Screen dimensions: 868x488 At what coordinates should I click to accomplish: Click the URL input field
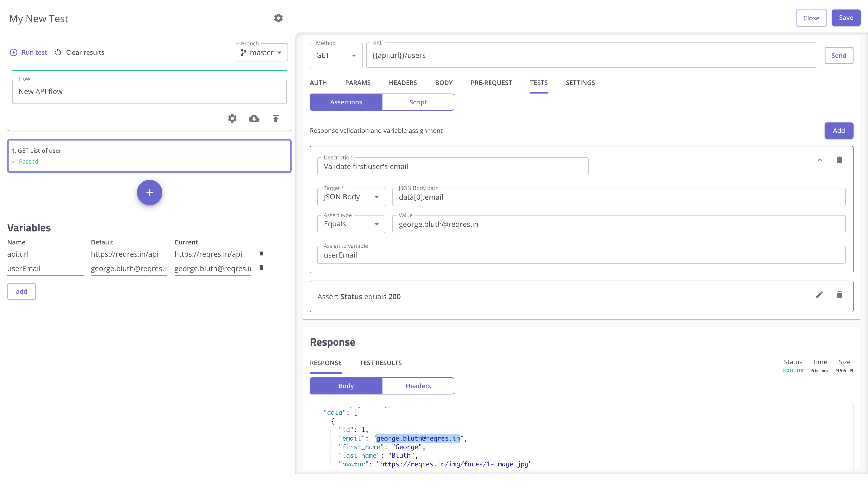(591, 55)
